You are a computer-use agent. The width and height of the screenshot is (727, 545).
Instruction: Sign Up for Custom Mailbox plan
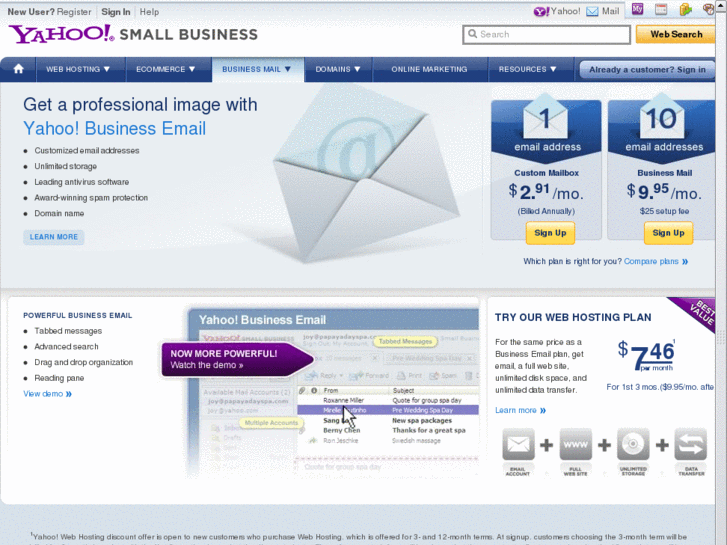click(550, 233)
